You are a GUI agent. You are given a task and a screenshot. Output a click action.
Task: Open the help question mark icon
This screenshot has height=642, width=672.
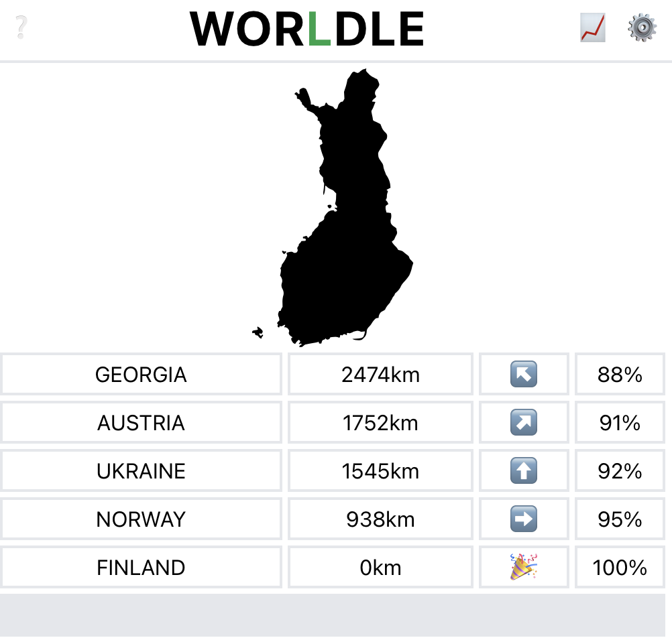[21, 28]
